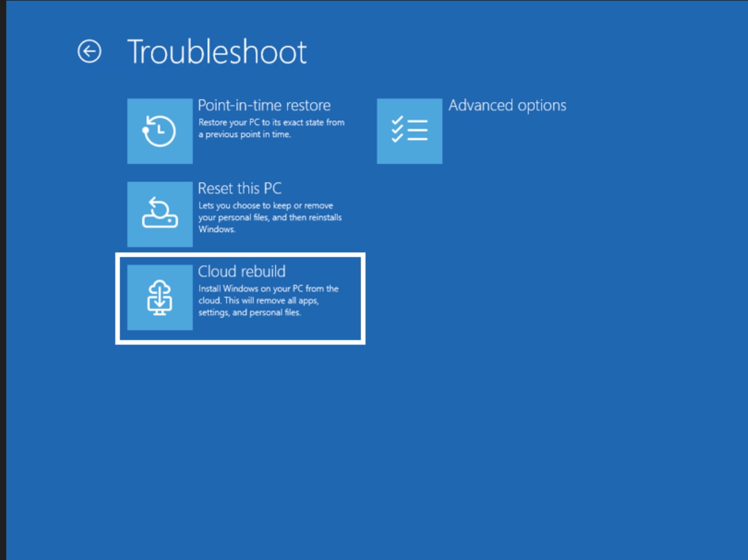748x560 pixels.
Task: Click the word 'Windows.' ending Reset description
Action: (x=217, y=229)
